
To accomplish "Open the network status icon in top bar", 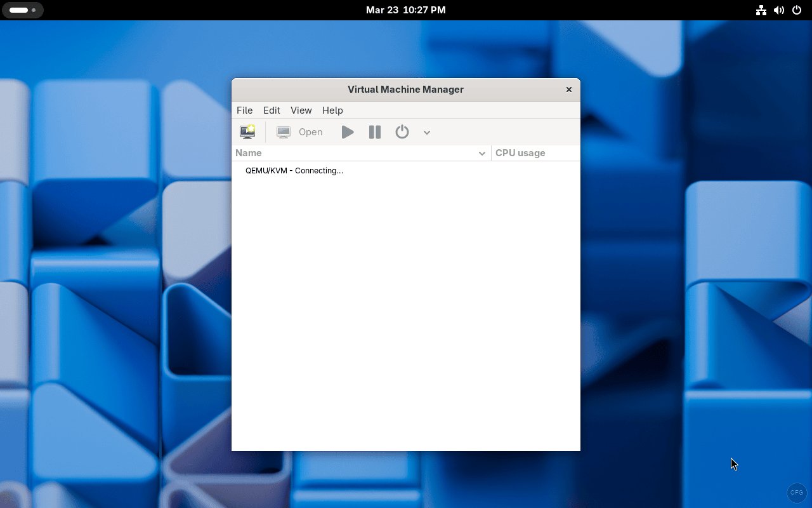I will [x=761, y=10].
